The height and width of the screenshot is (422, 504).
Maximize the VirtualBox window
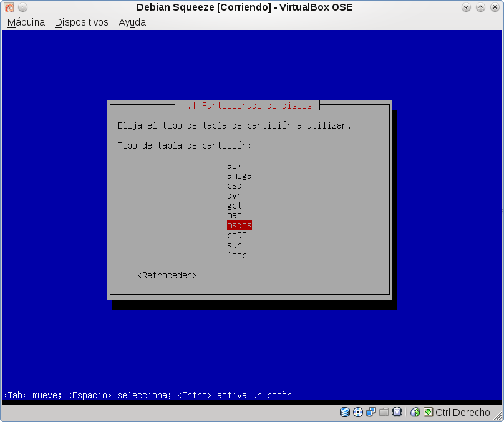(480, 7)
